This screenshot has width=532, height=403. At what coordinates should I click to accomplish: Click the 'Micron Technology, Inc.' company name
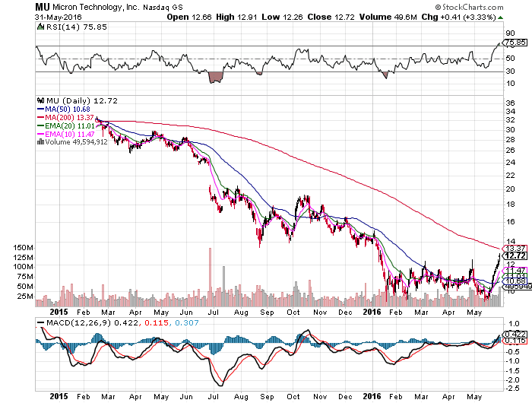pos(95,7)
